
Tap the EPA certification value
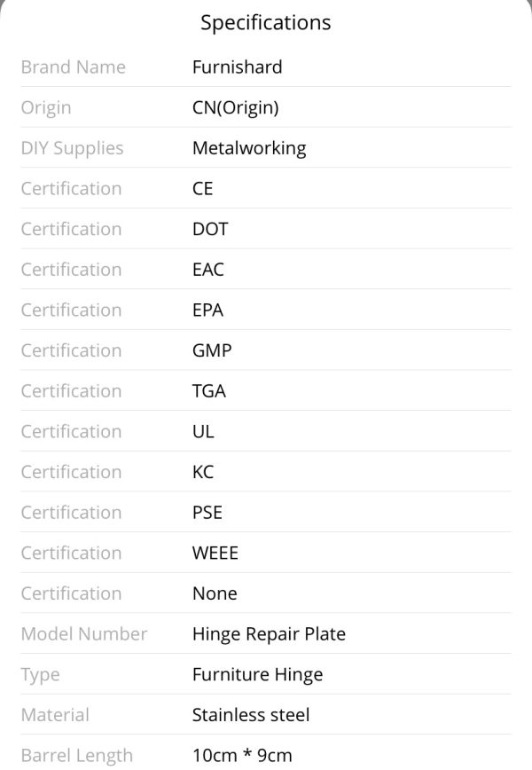207,310
